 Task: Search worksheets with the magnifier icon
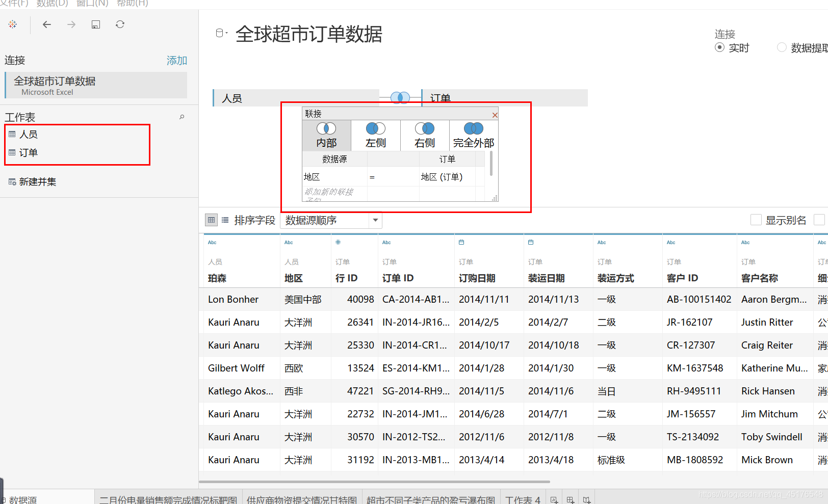pos(182,117)
